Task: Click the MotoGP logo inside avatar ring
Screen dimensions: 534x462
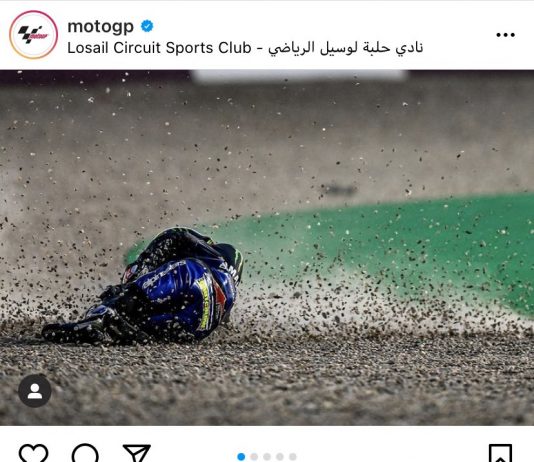Action: click(33, 34)
